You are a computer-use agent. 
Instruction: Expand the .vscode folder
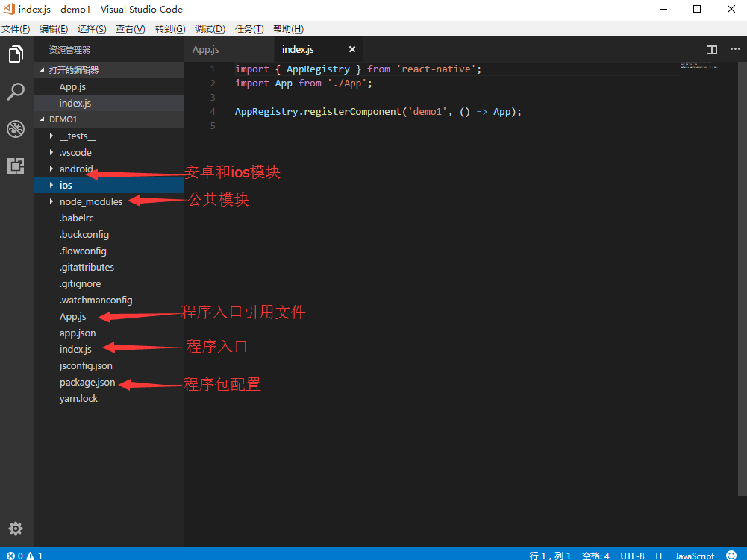[51, 152]
